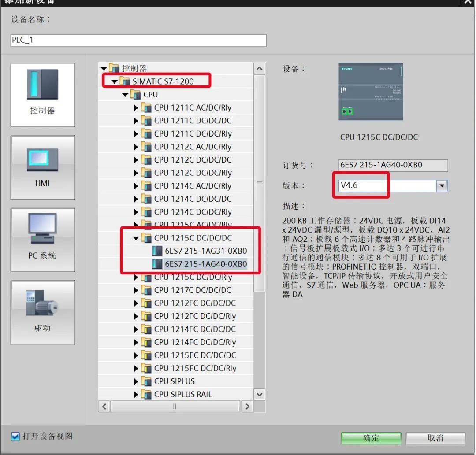Click folder icon of SIMATIC S7-1200

(x=125, y=81)
